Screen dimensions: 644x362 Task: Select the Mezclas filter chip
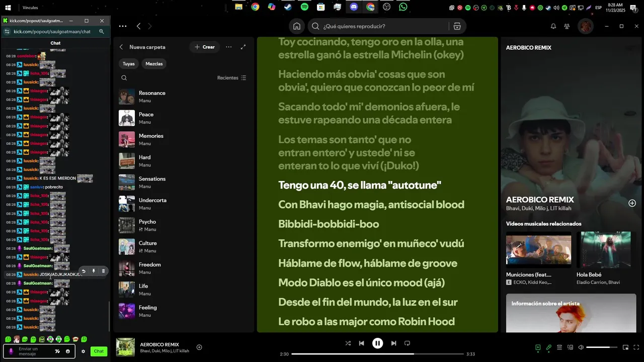coord(154,64)
